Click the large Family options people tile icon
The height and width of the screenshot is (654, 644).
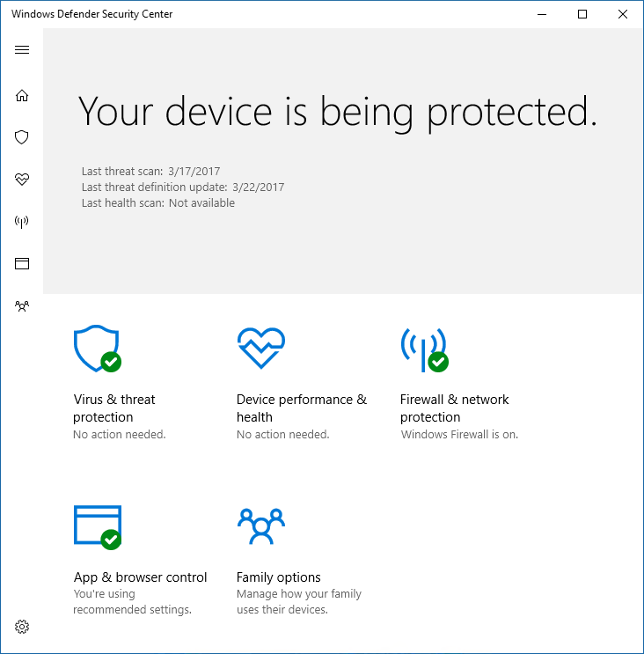point(260,526)
